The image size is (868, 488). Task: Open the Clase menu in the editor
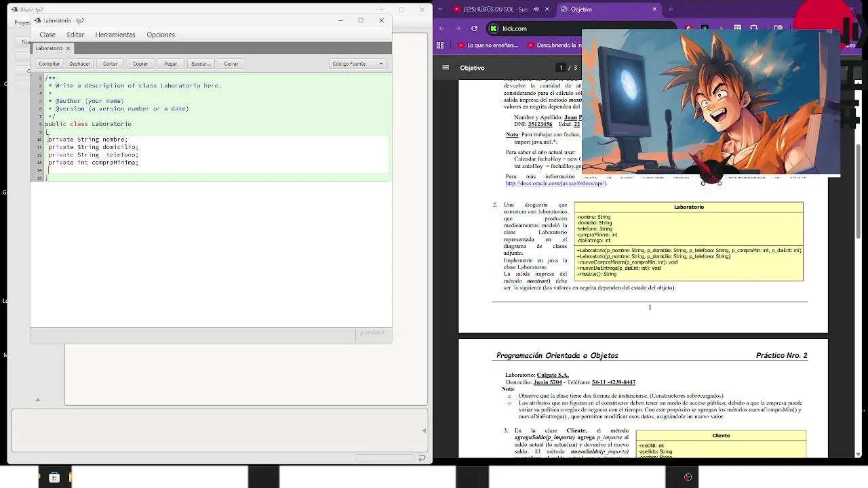click(47, 35)
